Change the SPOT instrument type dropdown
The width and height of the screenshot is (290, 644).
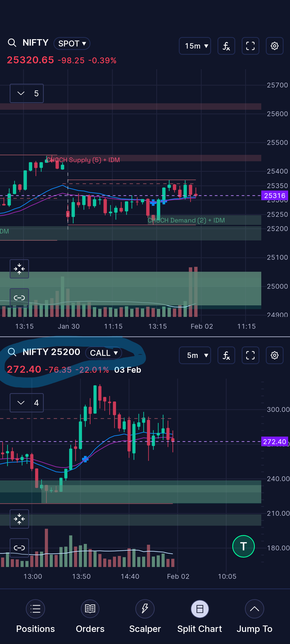72,43
